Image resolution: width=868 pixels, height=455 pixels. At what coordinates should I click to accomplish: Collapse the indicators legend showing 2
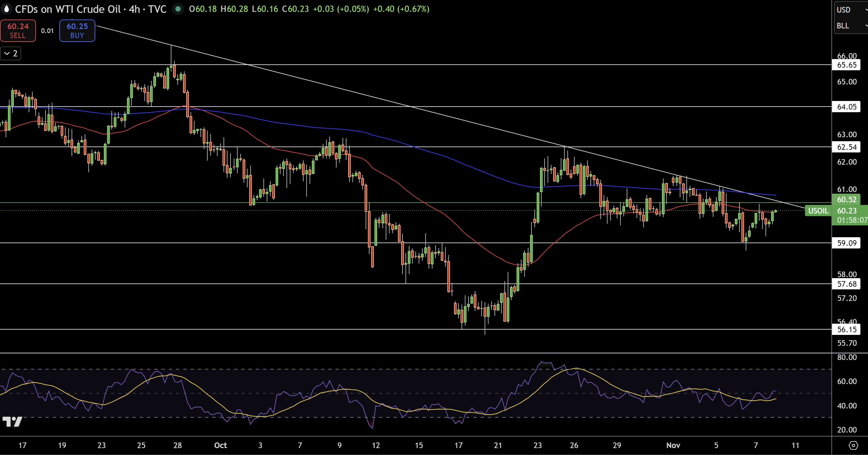[x=11, y=53]
